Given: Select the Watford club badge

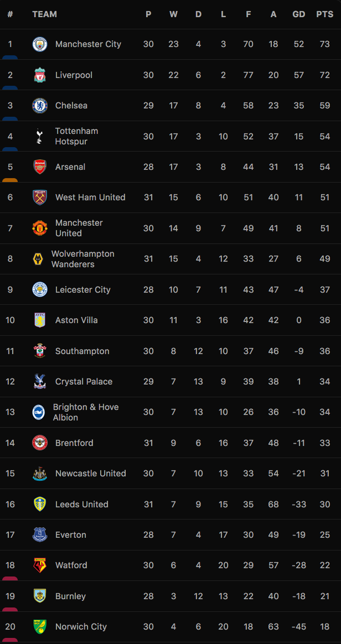Looking at the screenshot, I should [x=40, y=565].
